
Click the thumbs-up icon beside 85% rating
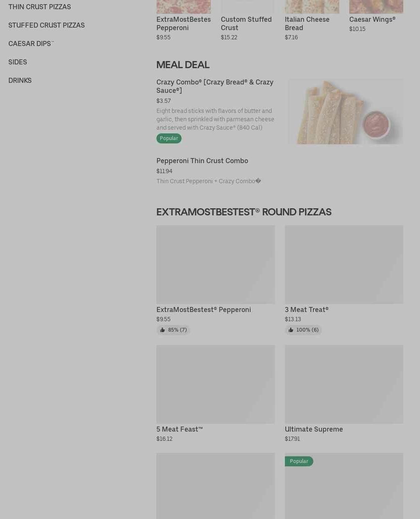point(162,330)
